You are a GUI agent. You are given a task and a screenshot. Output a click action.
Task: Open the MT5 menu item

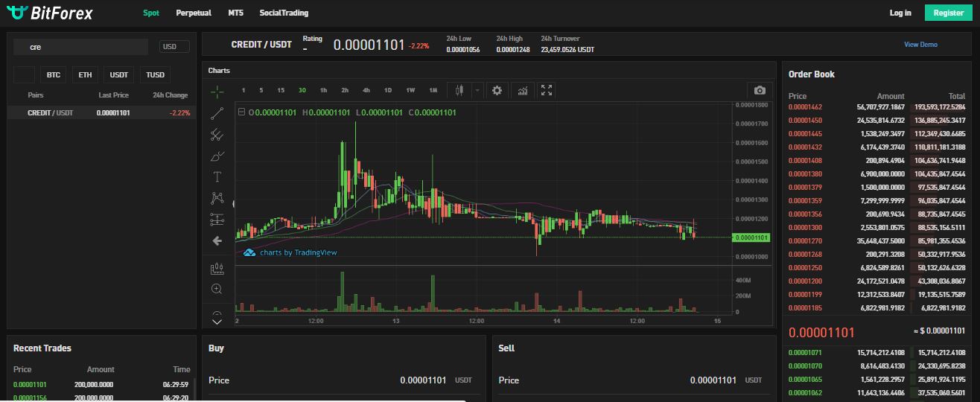click(x=236, y=13)
